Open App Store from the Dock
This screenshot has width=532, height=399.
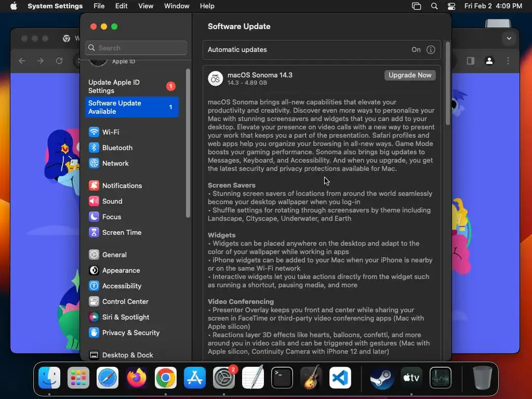pyautogui.click(x=195, y=378)
